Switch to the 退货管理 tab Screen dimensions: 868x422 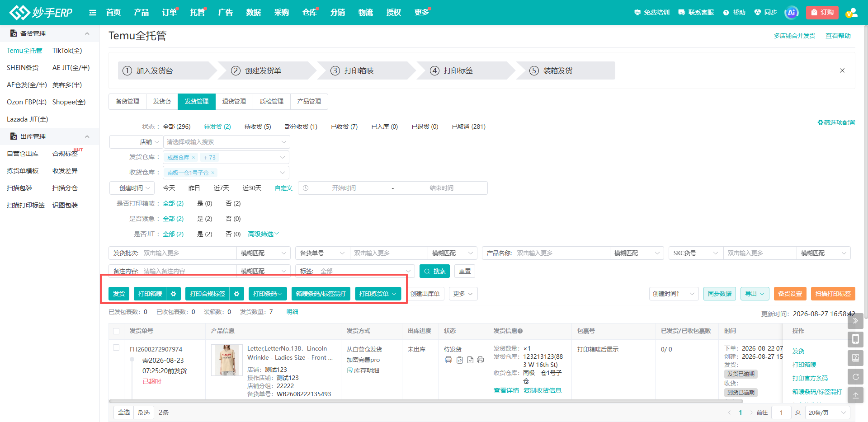point(234,101)
